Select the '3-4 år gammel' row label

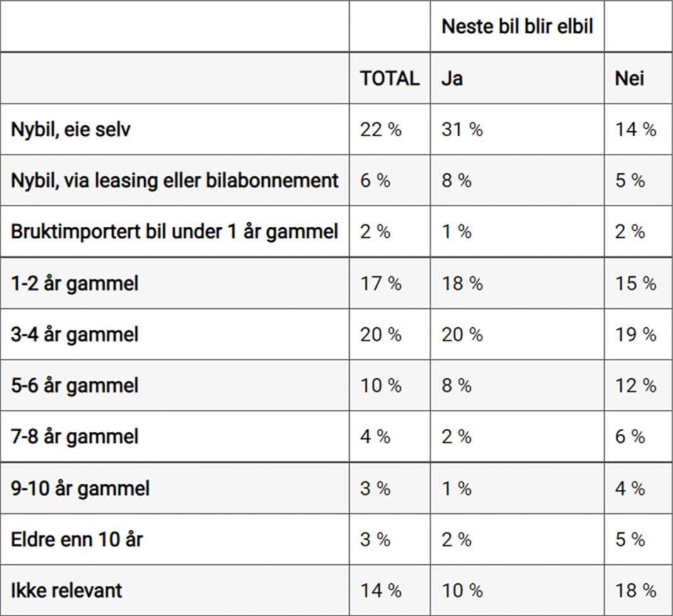75,335
